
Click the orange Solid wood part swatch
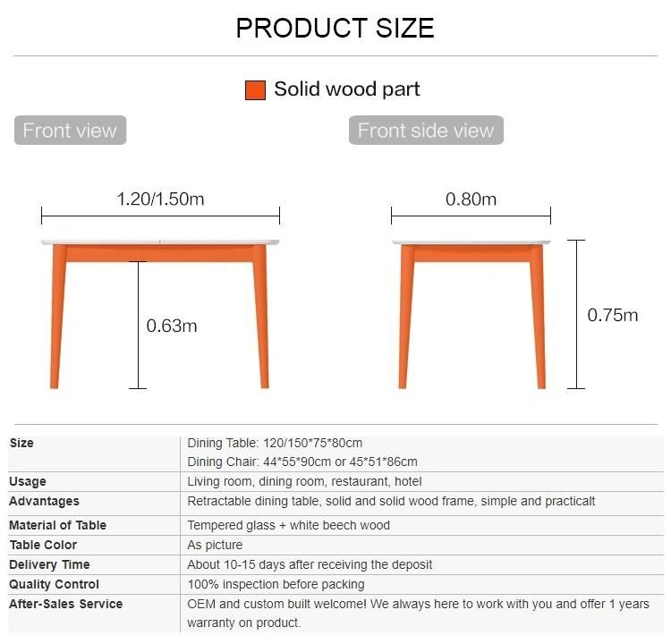(255, 90)
